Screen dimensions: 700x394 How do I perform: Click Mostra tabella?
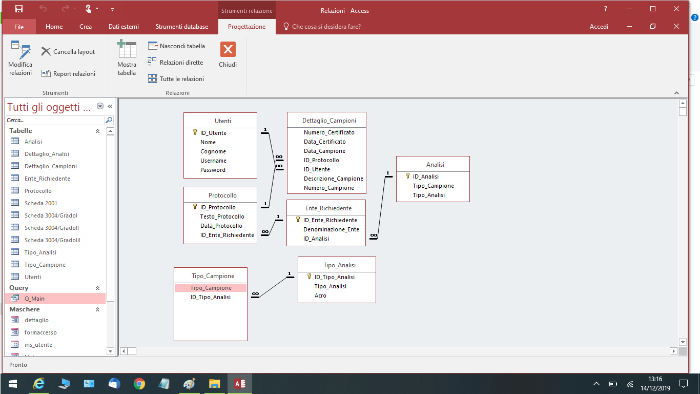127,58
